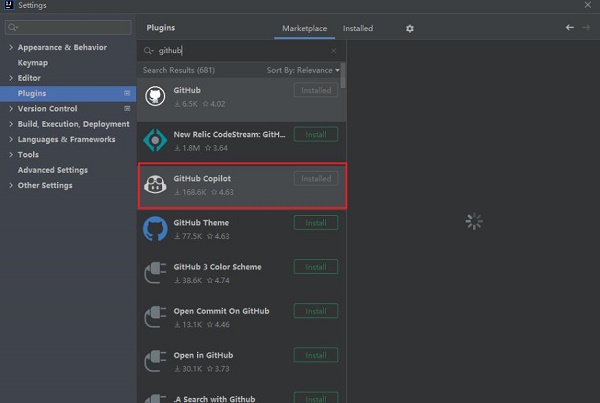The width and height of the screenshot is (600, 403).
Task: Click the New Relic CodeStream plugin icon
Action: pos(155,140)
